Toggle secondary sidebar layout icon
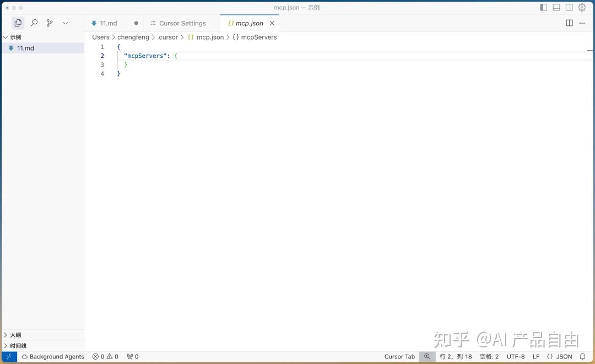Screen dimensions: 595x364 pyautogui.click(x=569, y=7)
